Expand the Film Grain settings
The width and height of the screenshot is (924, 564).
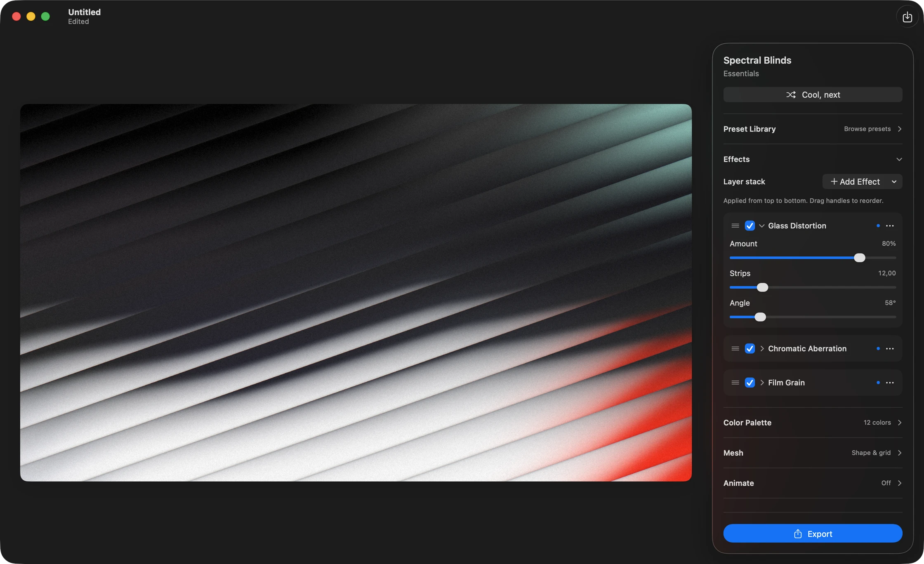(762, 383)
